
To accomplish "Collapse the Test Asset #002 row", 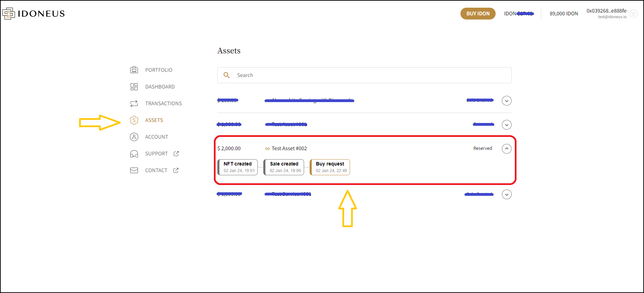I will tap(506, 149).
